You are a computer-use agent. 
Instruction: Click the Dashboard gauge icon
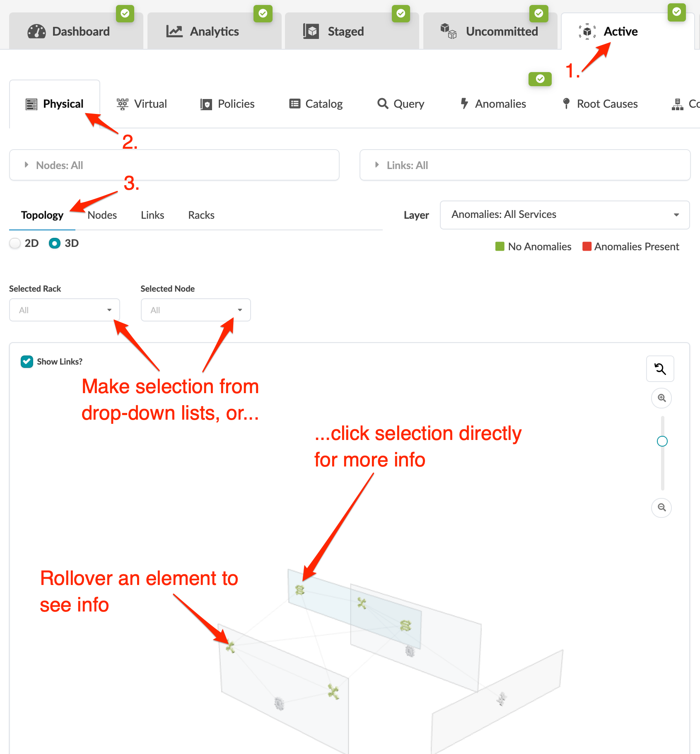(36, 31)
